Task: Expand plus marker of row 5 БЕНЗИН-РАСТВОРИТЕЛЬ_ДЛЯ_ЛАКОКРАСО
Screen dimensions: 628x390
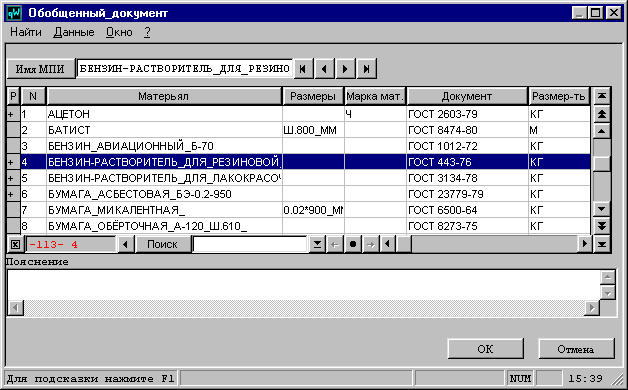Action: pos(11,178)
